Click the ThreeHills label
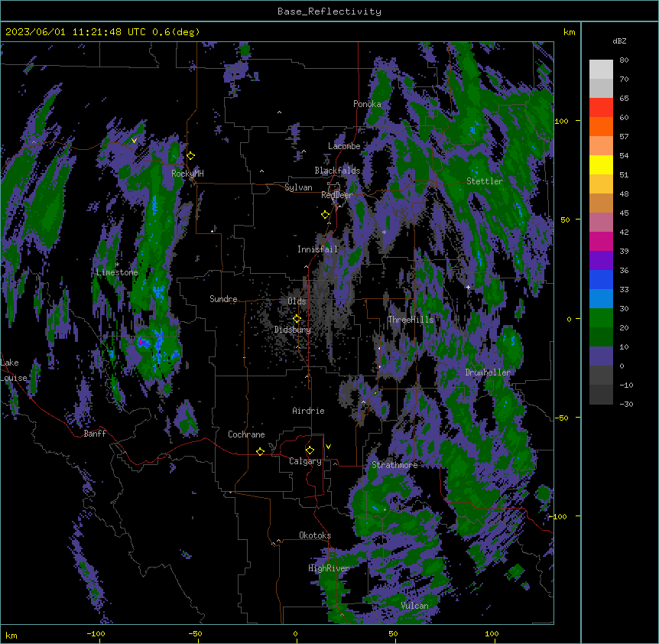The image size is (659, 644). [x=411, y=320]
